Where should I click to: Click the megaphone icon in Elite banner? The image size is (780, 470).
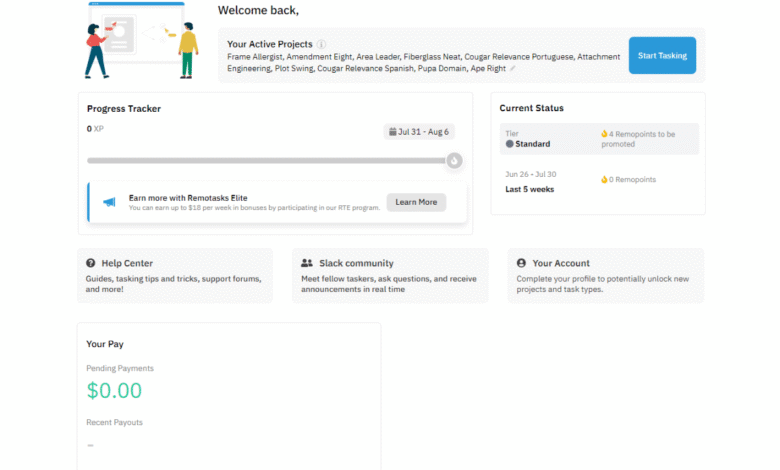click(109, 202)
